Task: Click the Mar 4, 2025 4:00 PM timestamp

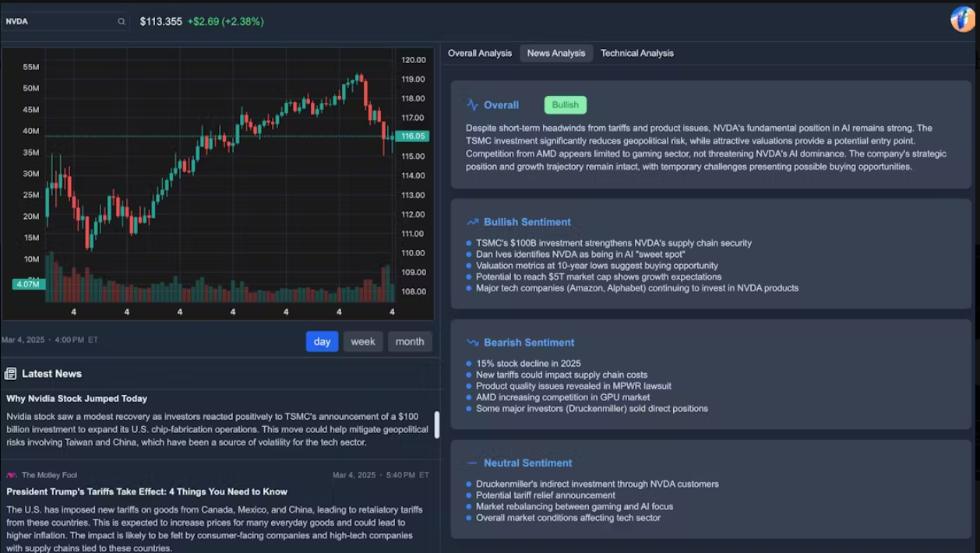Action: 50,340
